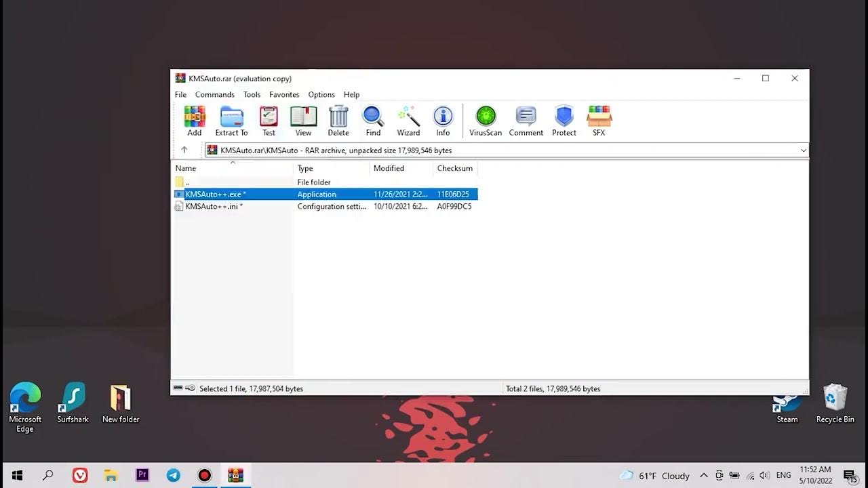Viewport: 868px width, 488px height.
Task: Open Vivaldi browser from taskbar
Action: point(80,475)
